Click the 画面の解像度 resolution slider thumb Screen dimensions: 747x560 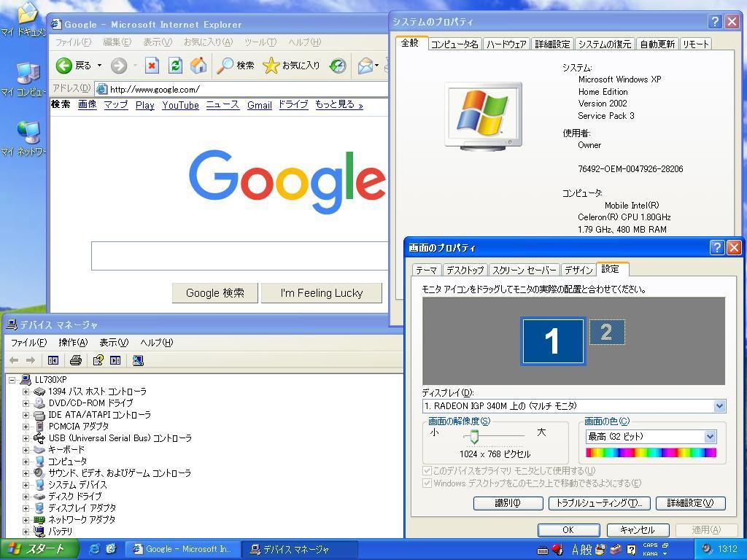coord(474,436)
